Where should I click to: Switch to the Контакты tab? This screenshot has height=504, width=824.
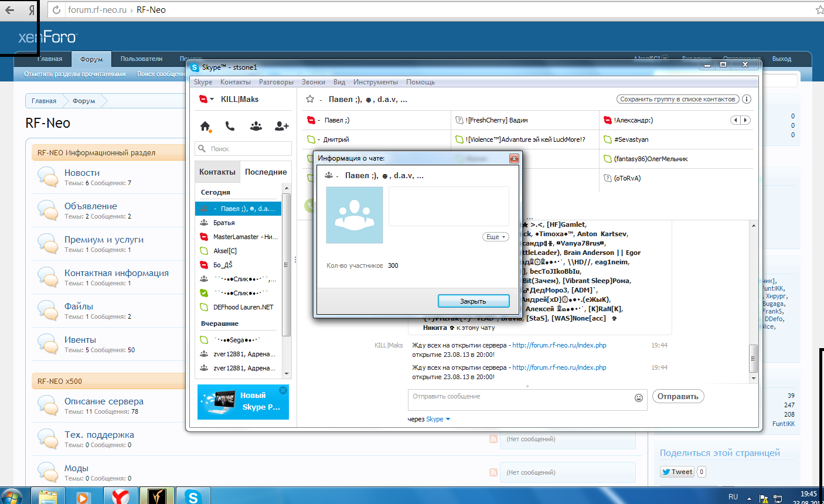[217, 172]
